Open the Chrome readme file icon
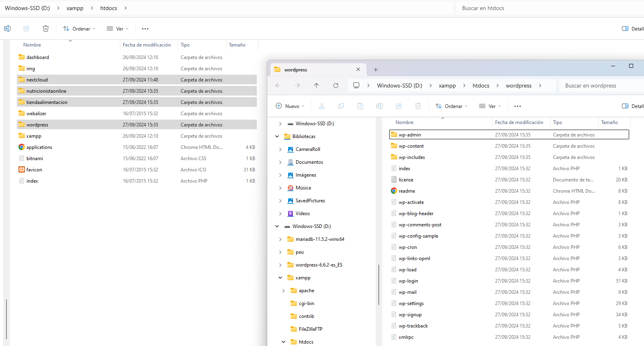The width and height of the screenshot is (644, 346). point(394,191)
